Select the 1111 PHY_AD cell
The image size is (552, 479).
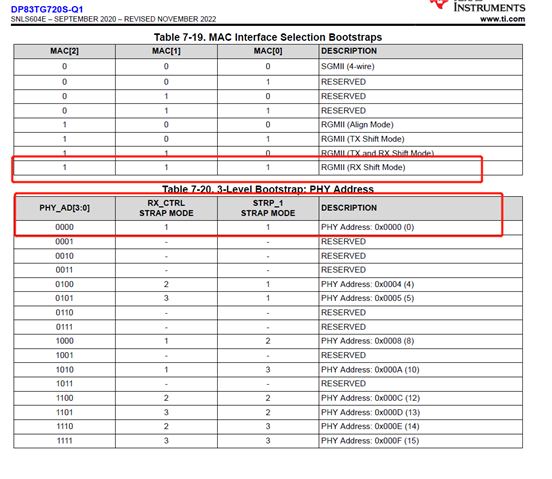pos(64,441)
